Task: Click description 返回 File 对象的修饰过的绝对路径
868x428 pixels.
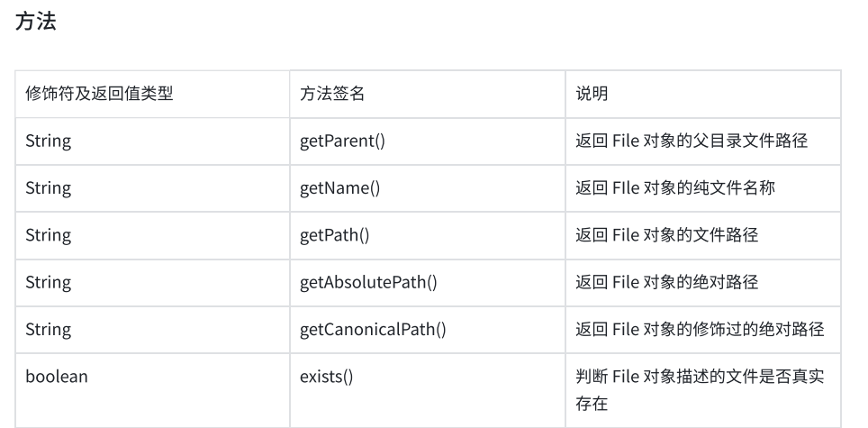Action: pyautogui.click(x=700, y=329)
